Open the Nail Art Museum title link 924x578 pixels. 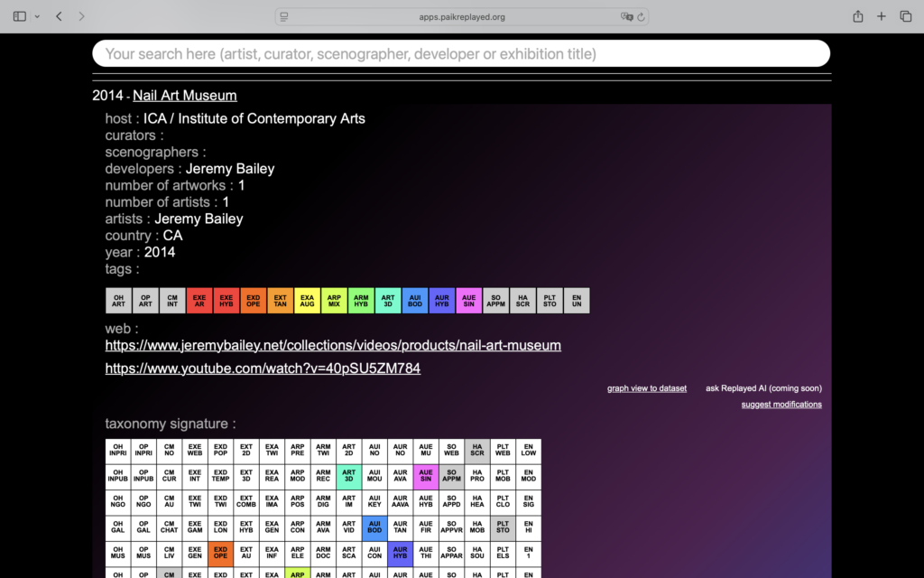pyautogui.click(x=185, y=96)
